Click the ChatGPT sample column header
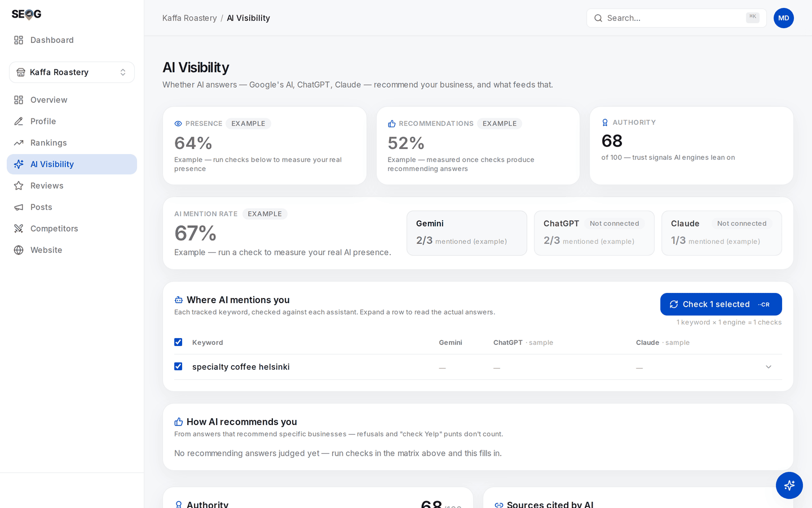 coord(523,343)
